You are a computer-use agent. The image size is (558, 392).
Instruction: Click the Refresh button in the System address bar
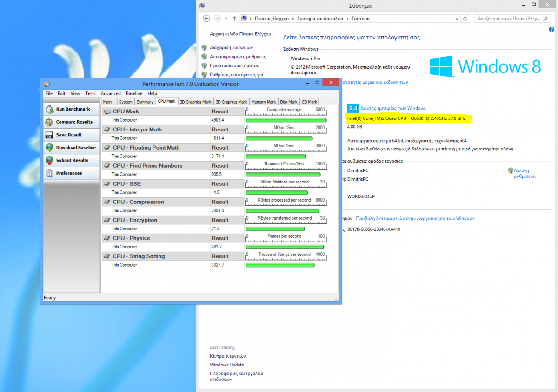click(x=465, y=19)
